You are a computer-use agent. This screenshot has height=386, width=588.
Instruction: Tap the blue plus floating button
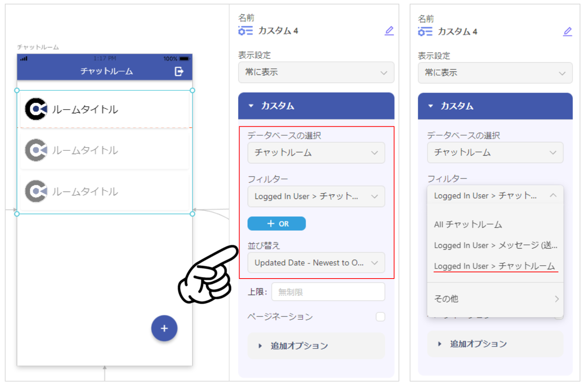164,328
